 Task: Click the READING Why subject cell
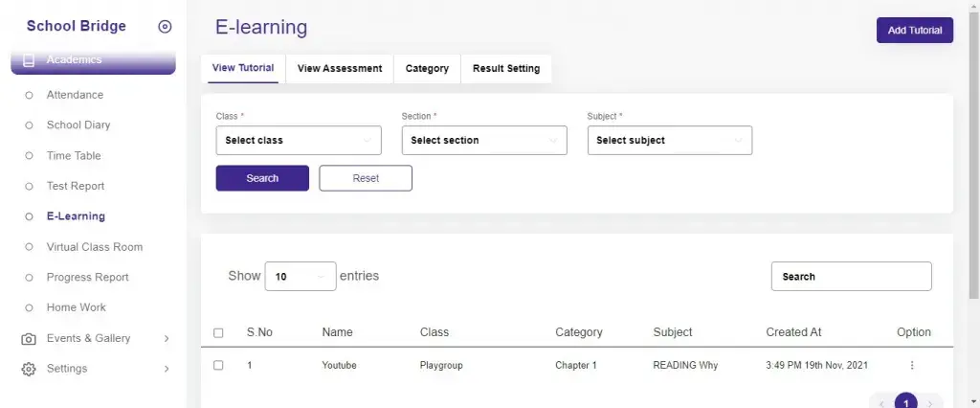[x=685, y=365]
